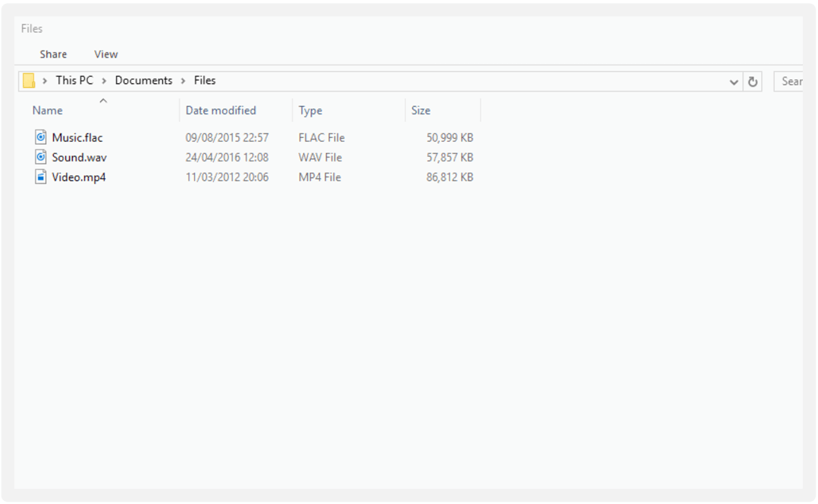818x504 pixels.
Task: Refresh the current folder view
Action: coord(753,81)
